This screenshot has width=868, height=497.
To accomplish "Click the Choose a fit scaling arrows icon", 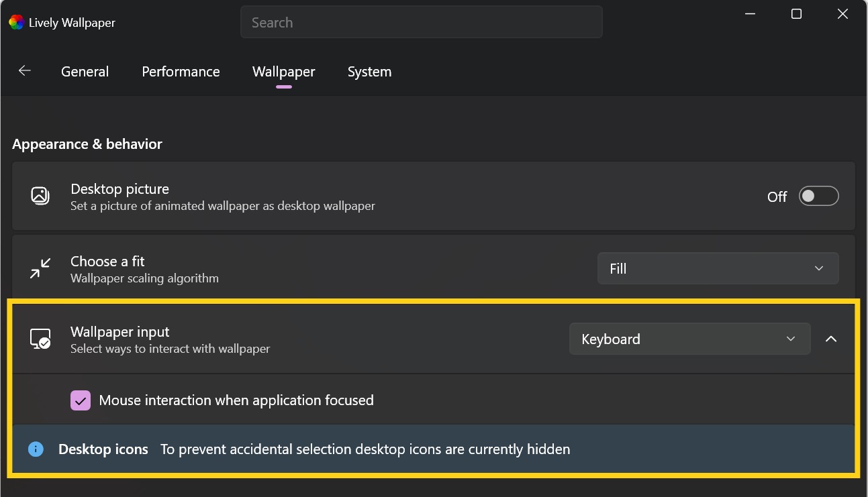I will tap(40, 268).
